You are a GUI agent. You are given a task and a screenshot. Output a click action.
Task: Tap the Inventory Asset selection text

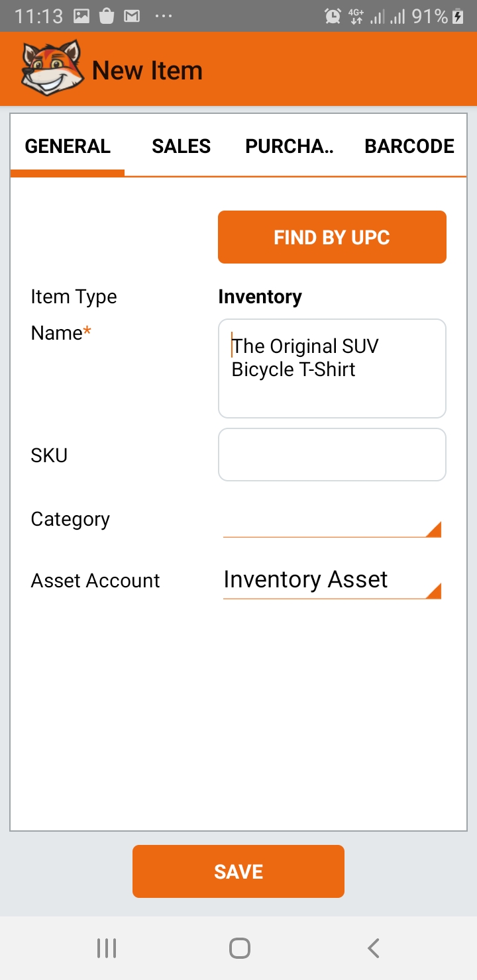[x=305, y=580]
